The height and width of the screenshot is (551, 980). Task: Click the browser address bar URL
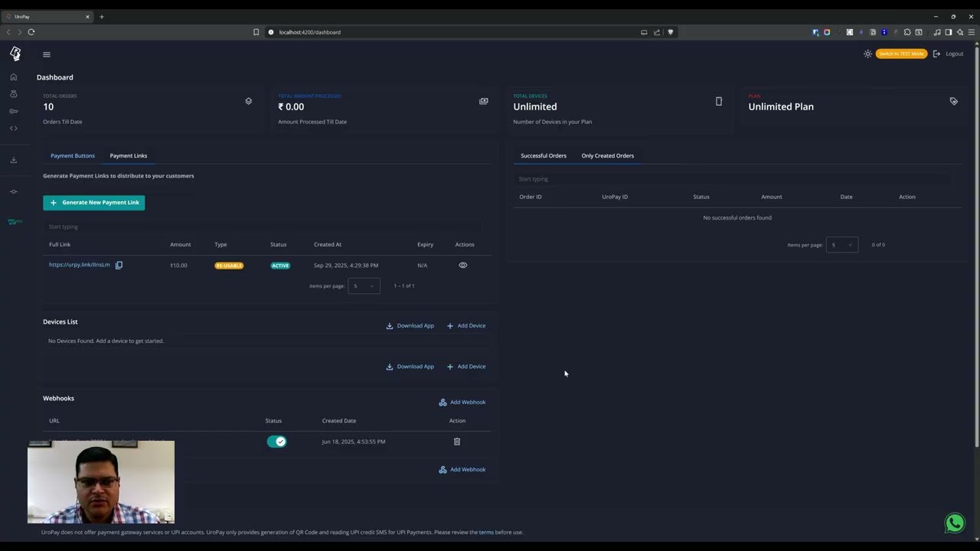[x=310, y=32]
